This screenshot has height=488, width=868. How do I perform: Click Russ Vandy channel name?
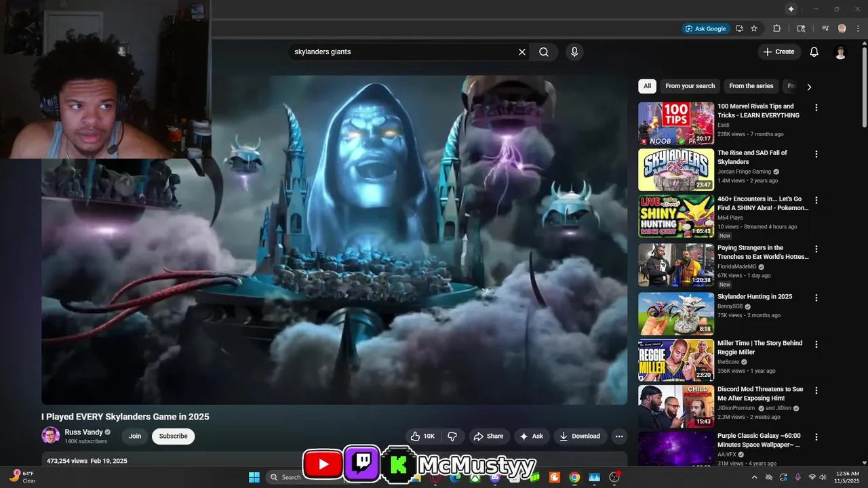[83, 432]
